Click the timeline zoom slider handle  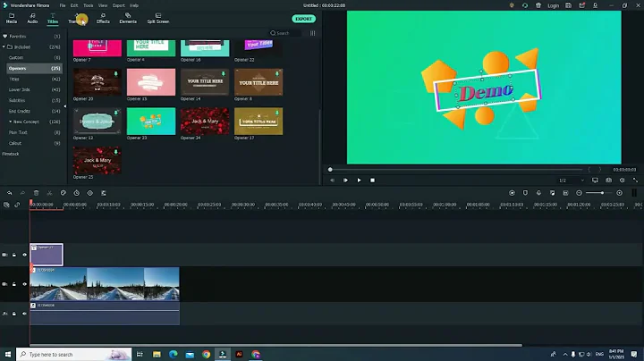click(602, 193)
